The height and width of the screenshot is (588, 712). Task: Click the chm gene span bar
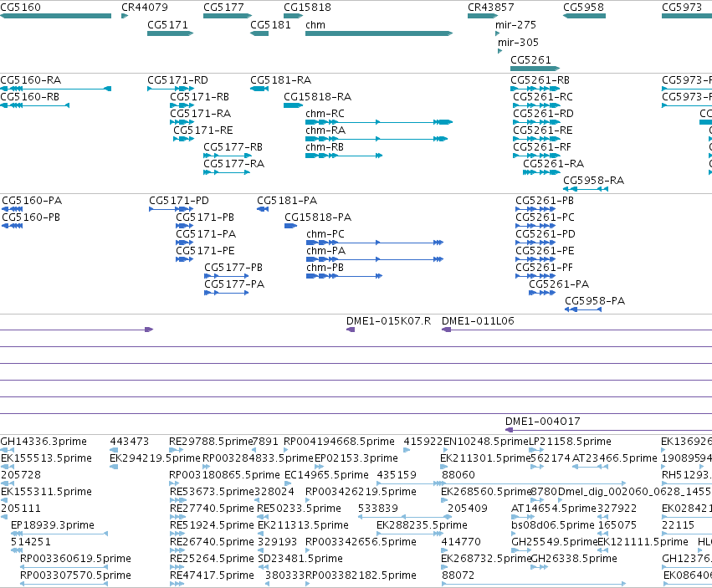coord(379,33)
